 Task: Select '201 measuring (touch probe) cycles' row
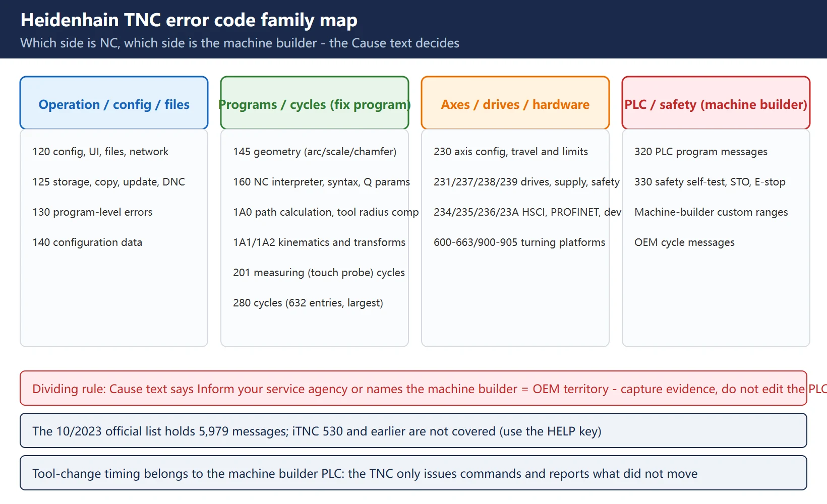[x=319, y=273]
